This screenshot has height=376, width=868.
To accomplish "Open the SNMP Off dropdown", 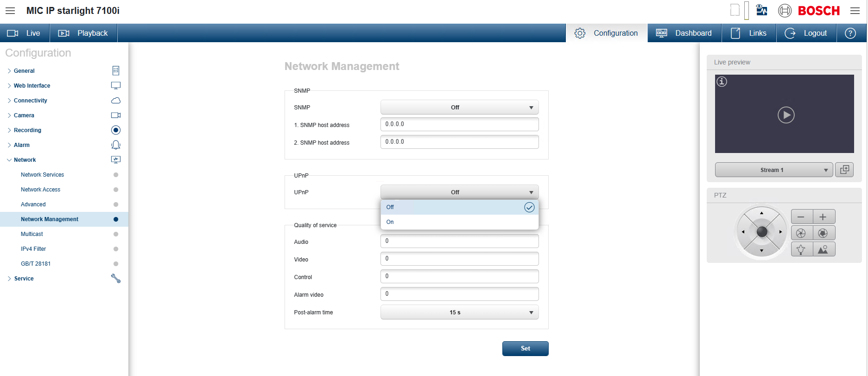I will (460, 107).
